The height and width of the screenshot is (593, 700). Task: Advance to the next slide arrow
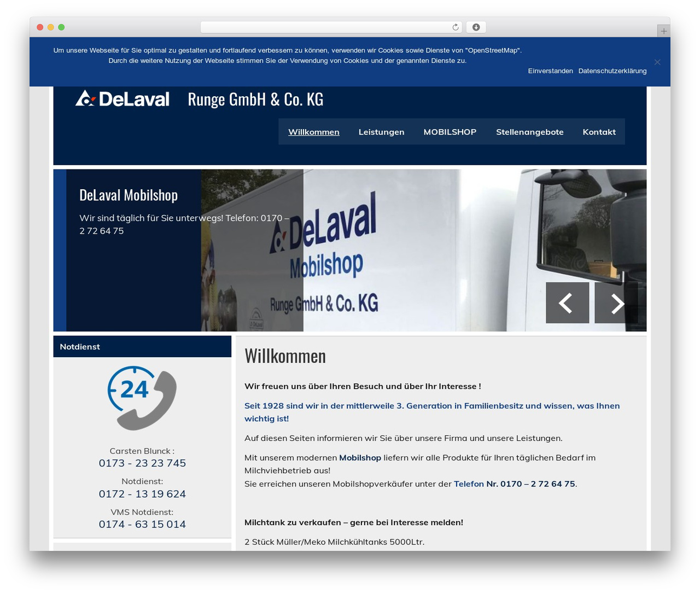click(616, 303)
